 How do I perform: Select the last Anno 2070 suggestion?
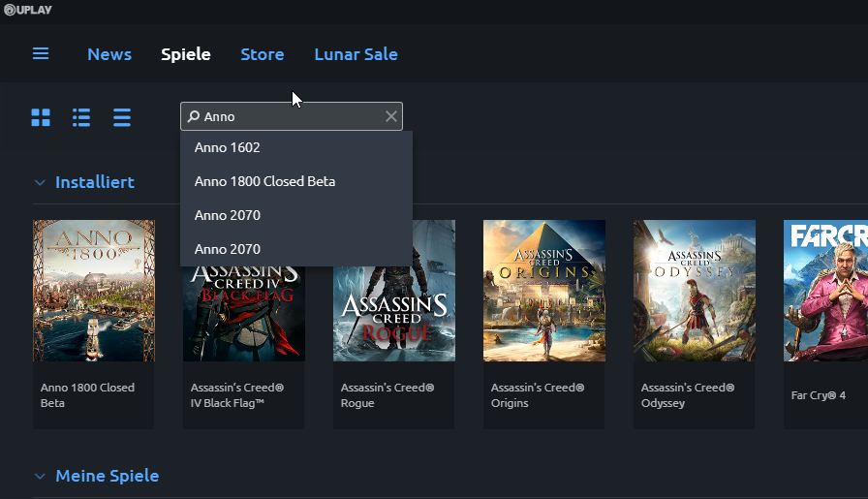(296, 249)
